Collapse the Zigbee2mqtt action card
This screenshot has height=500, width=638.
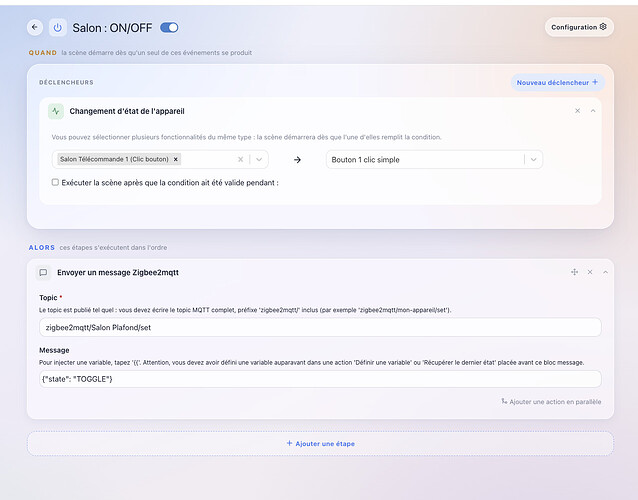pyautogui.click(x=605, y=272)
